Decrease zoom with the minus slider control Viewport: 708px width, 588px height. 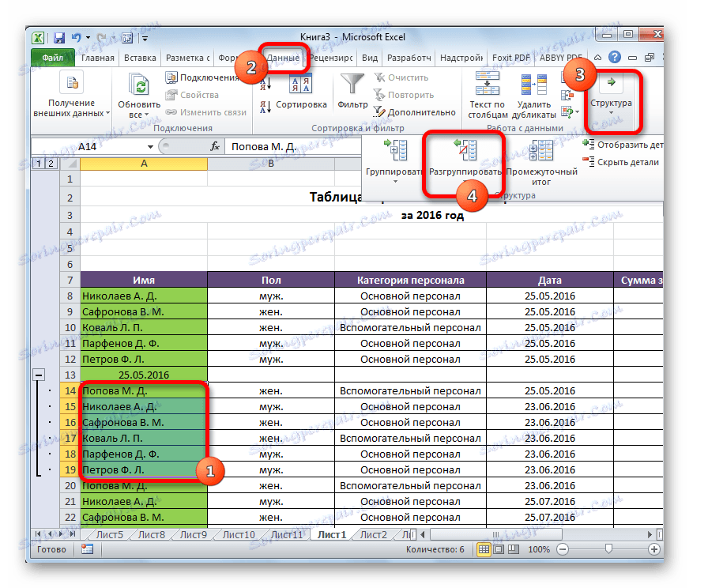(564, 548)
